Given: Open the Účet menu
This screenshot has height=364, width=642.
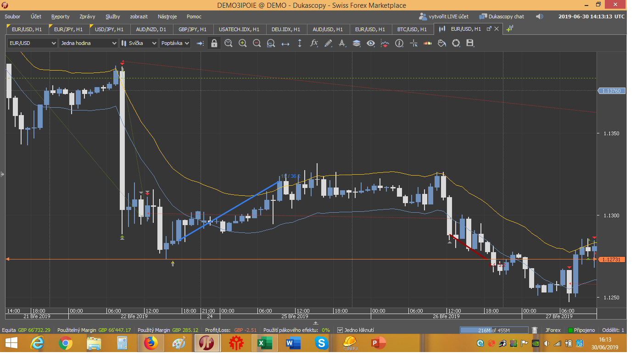Looking at the screenshot, I should [x=36, y=17].
